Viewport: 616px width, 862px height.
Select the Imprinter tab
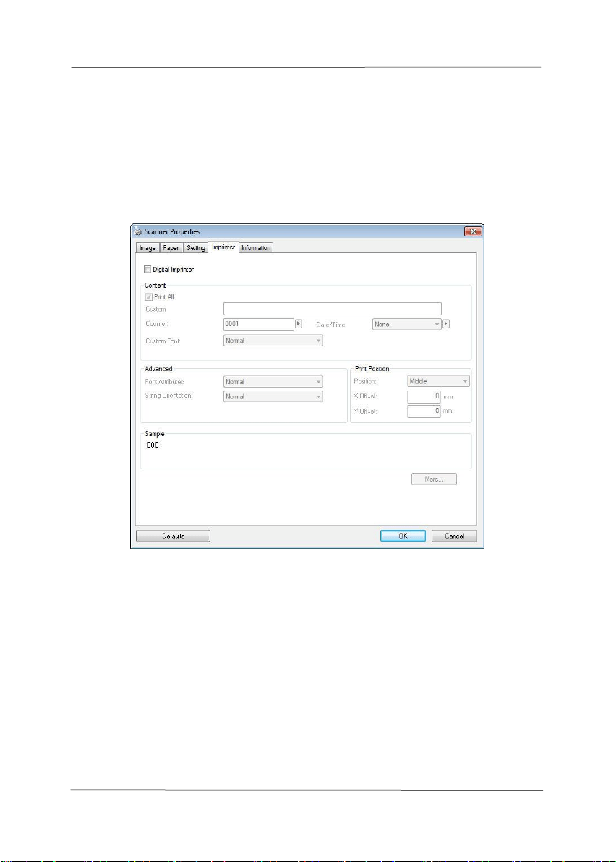[x=223, y=247]
